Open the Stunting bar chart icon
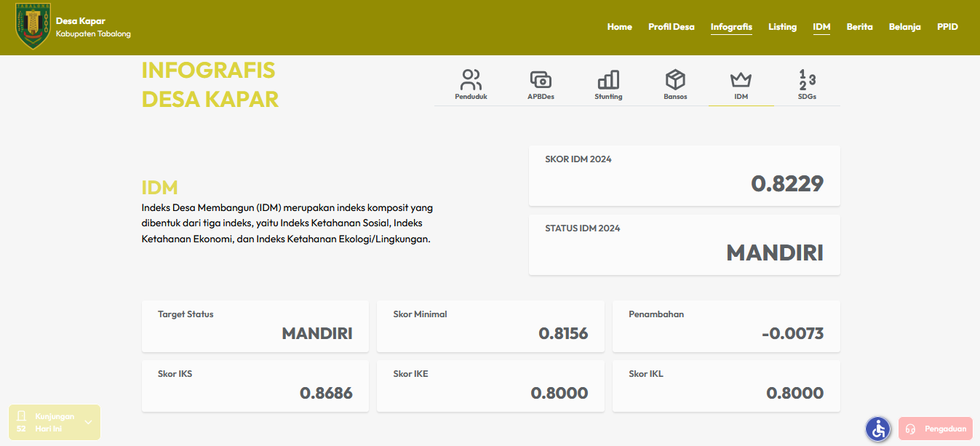 [x=608, y=80]
